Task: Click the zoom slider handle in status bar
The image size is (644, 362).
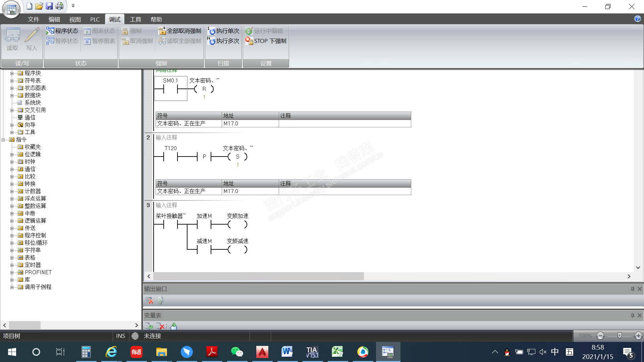Action: click(x=620, y=336)
